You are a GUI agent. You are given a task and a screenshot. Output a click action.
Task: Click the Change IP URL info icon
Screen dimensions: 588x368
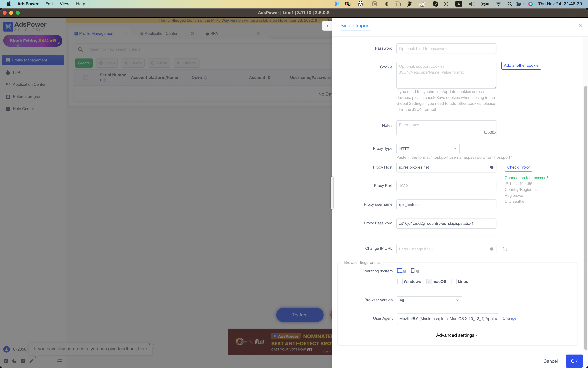click(492, 249)
